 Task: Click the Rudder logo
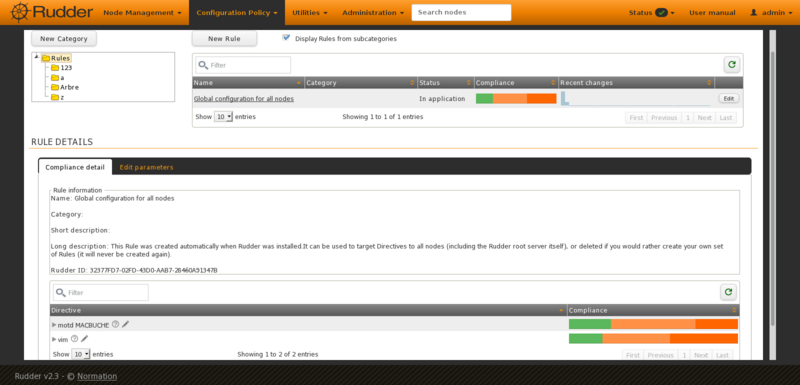click(x=52, y=12)
